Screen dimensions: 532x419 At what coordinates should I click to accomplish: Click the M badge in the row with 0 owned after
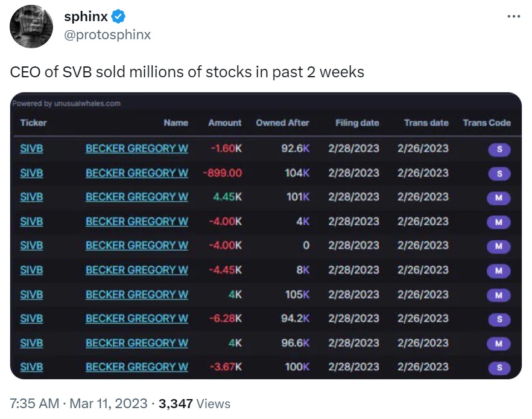[x=498, y=246]
